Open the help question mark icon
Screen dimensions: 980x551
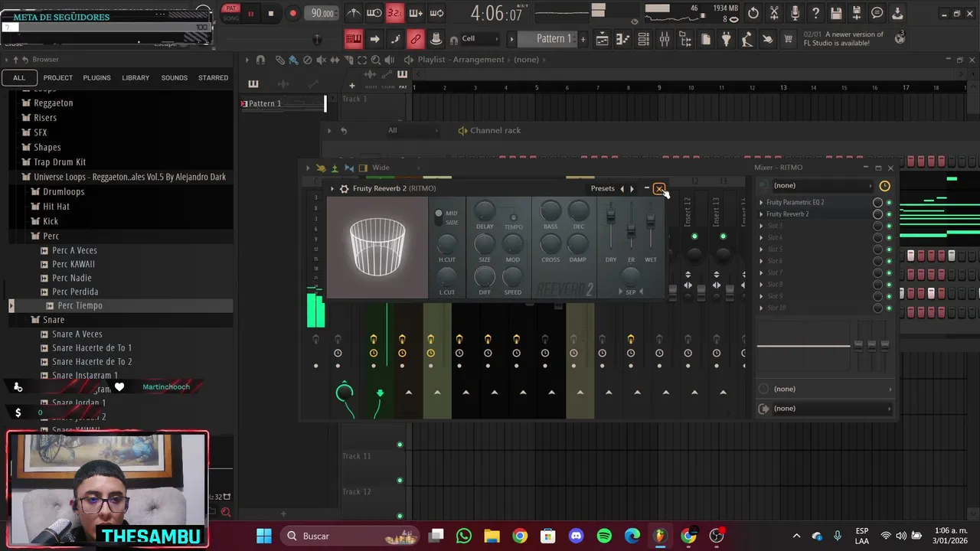click(x=815, y=13)
